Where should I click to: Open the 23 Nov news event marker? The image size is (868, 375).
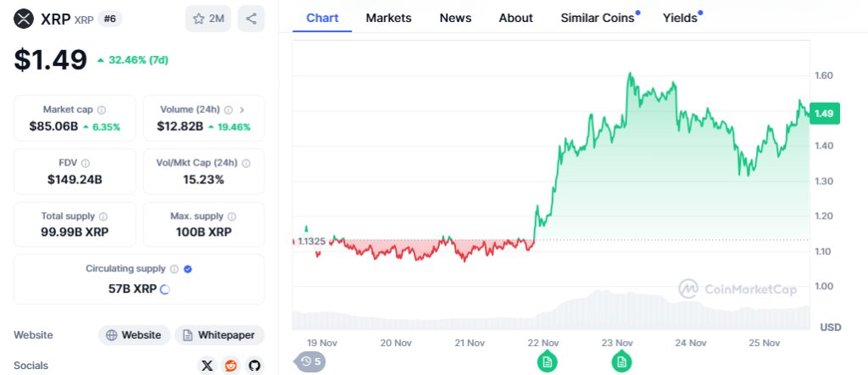tap(621, 361)
